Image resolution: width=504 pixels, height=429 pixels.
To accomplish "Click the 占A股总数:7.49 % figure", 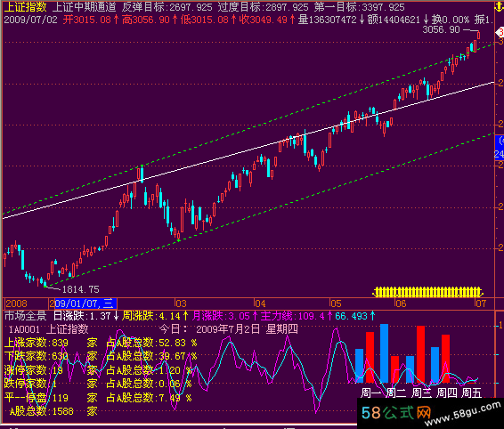I will pos(149,398).
